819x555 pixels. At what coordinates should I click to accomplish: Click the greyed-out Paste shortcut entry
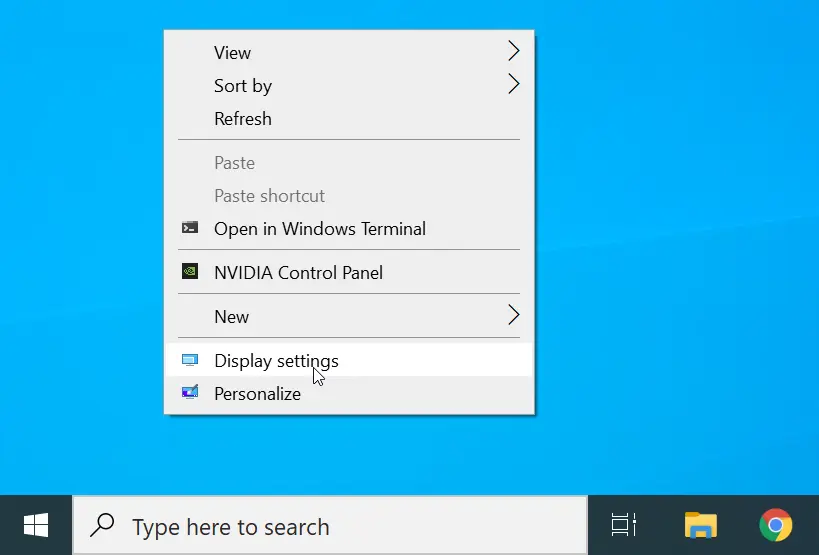269,195
